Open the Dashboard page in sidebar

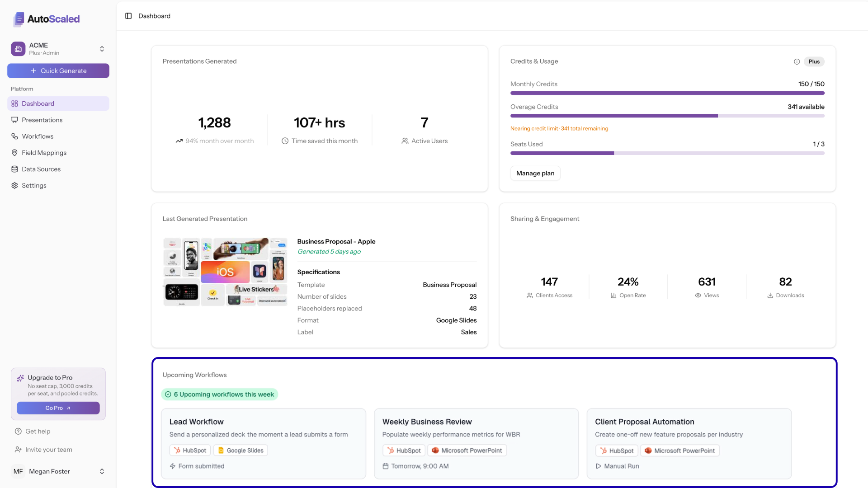tap(58, 103)
